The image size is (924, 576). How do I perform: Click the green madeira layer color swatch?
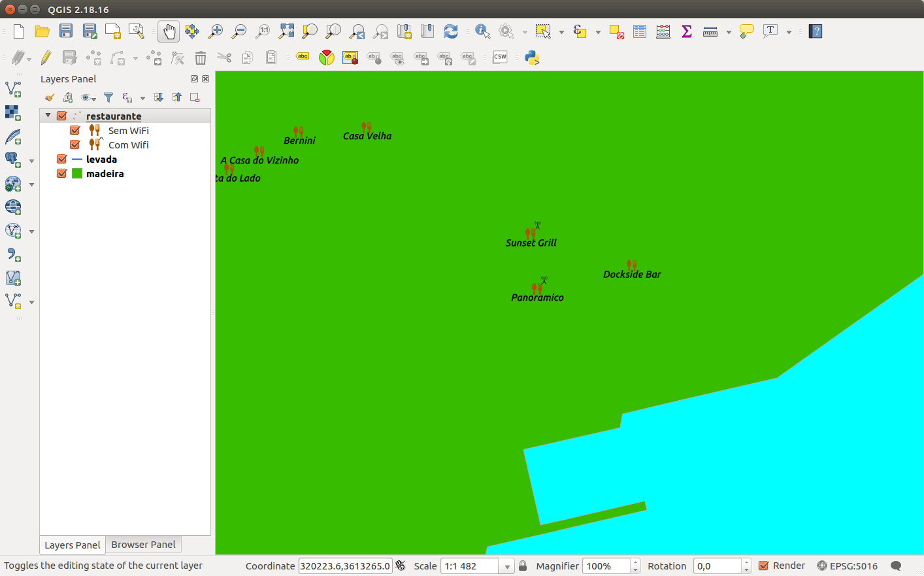tap(77, 173)
